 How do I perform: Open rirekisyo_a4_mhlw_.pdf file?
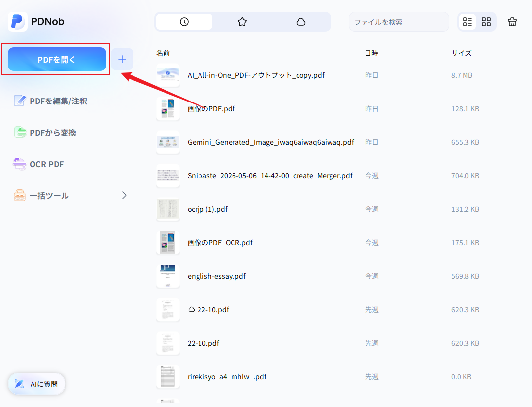pos(227,377)
